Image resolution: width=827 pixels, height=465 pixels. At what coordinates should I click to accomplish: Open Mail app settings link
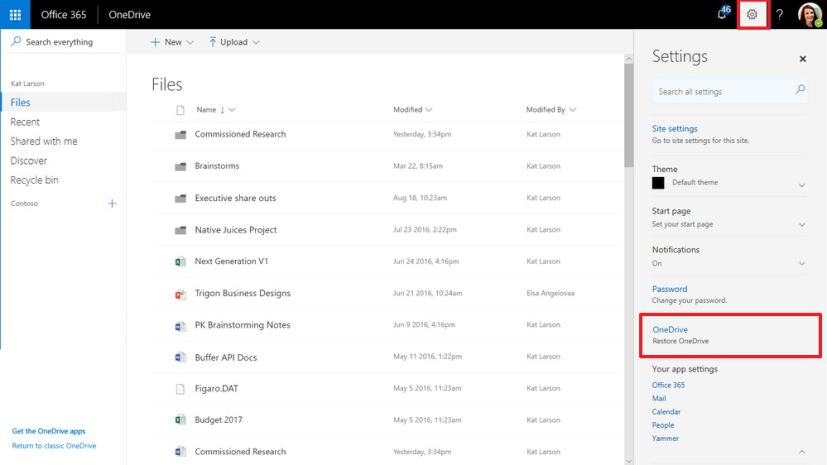click(659, 399)
